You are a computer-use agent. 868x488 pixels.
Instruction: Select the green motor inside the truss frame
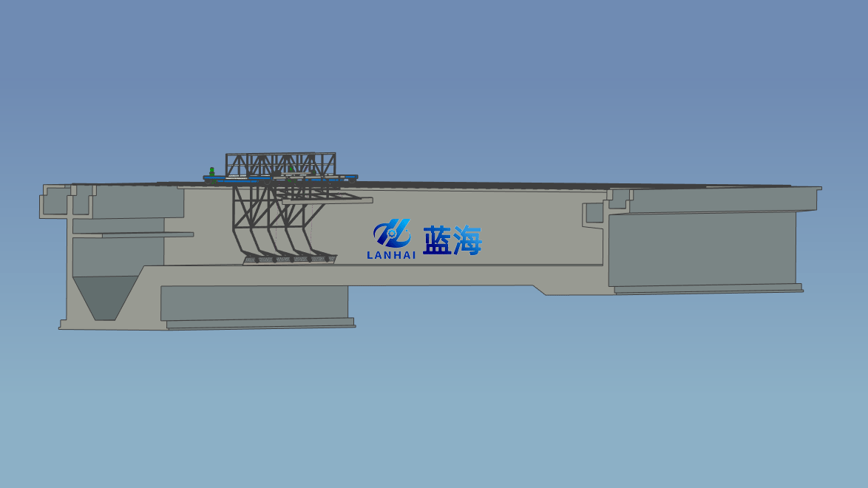pos(291,169)
